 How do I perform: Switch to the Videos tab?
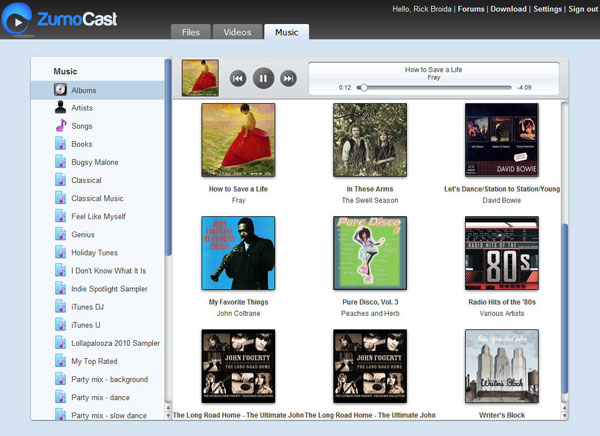237,32
